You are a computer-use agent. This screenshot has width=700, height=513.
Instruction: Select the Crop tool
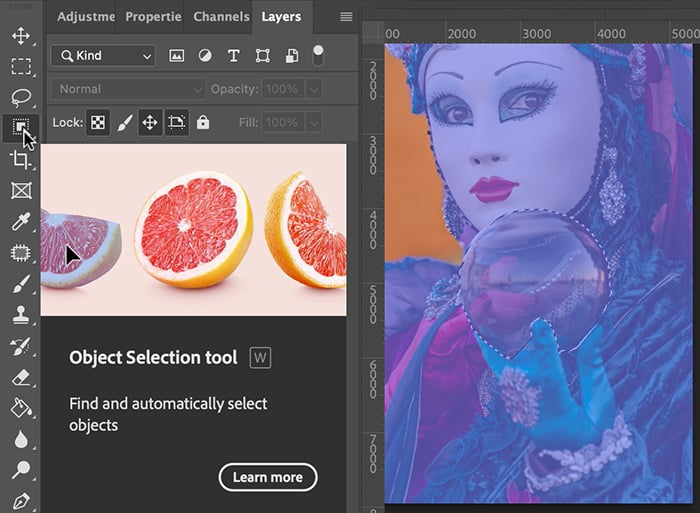(x=21, y=159)
